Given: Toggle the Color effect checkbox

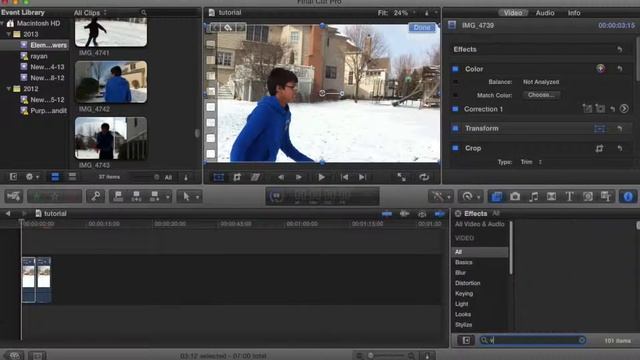Looking at the screenshot, I should [456, 69].
